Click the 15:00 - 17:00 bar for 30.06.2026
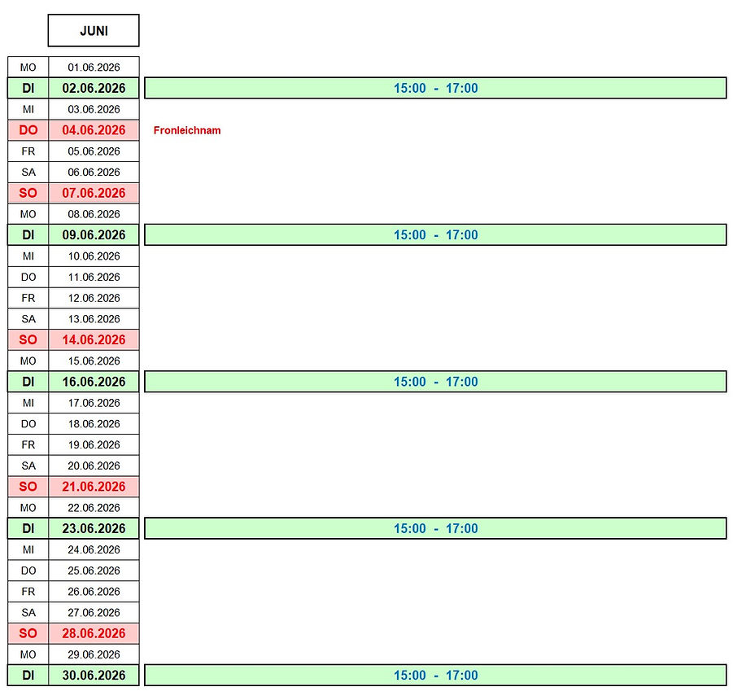 [x=435, y=676]
